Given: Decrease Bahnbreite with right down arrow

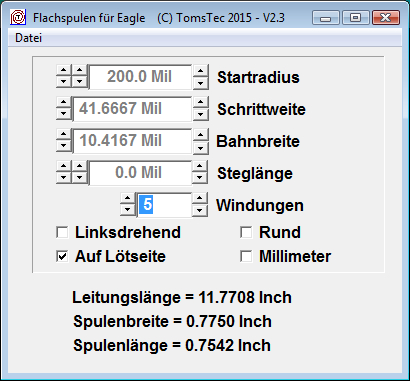Looking at the screenshot, I should [x=200, y=147].
